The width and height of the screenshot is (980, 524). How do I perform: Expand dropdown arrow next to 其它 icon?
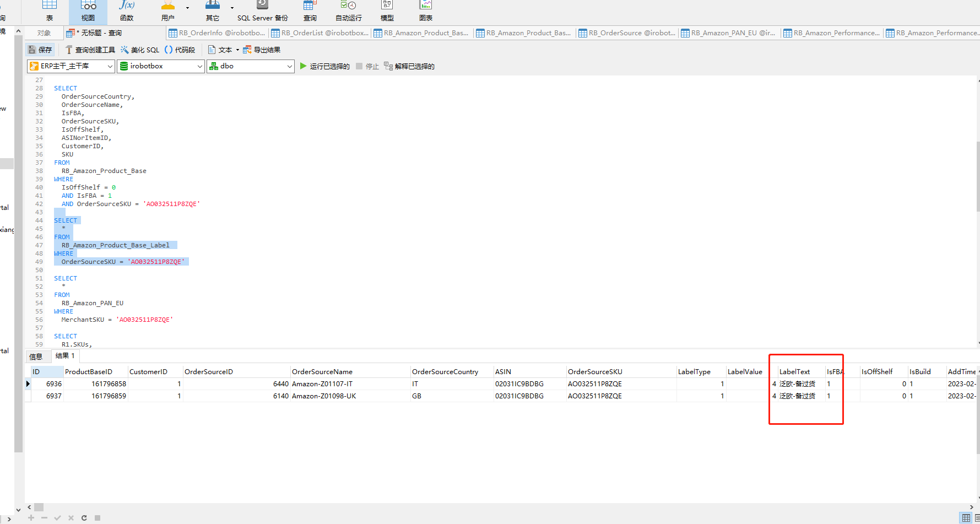coord(232,8)
